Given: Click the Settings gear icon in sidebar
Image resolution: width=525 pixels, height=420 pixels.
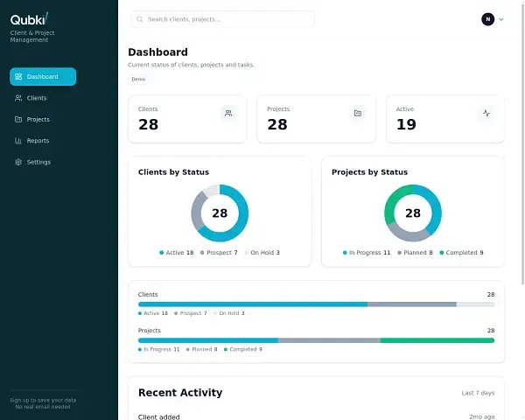Looking at the screenshot, I should click(18, 162).
